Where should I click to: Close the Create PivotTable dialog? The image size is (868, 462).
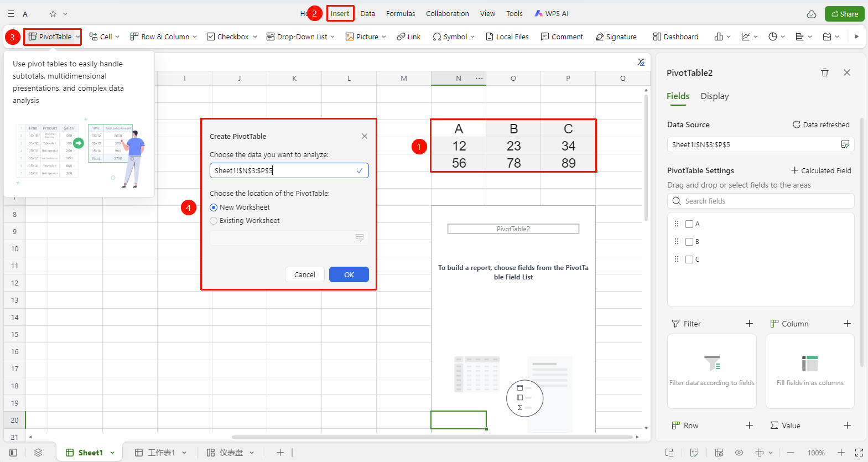tap(365, 136)
